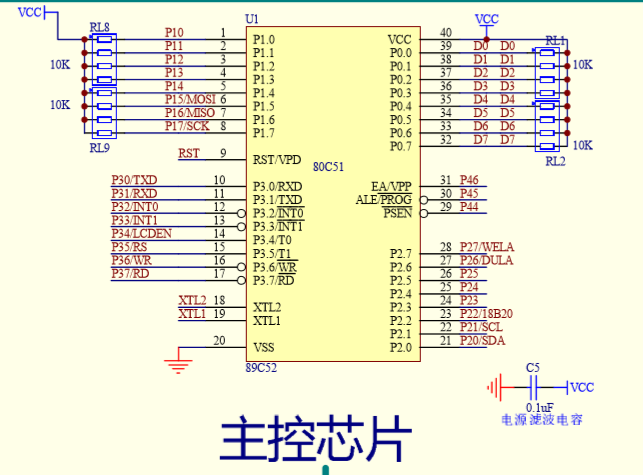Click the P2.7 pin name
This screenshot has width=643, height=475.
pos(401,254)
